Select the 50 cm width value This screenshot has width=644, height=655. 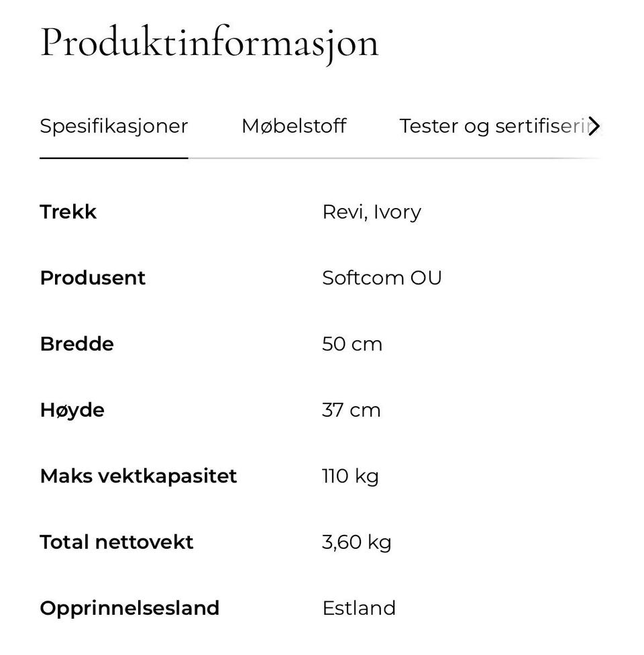(352, 344)
